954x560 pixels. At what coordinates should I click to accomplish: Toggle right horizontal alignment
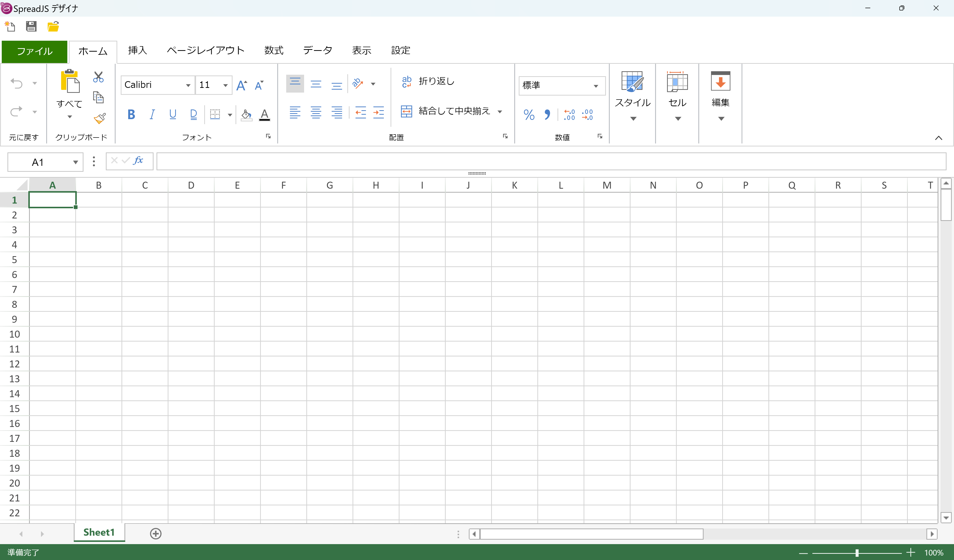337,112
